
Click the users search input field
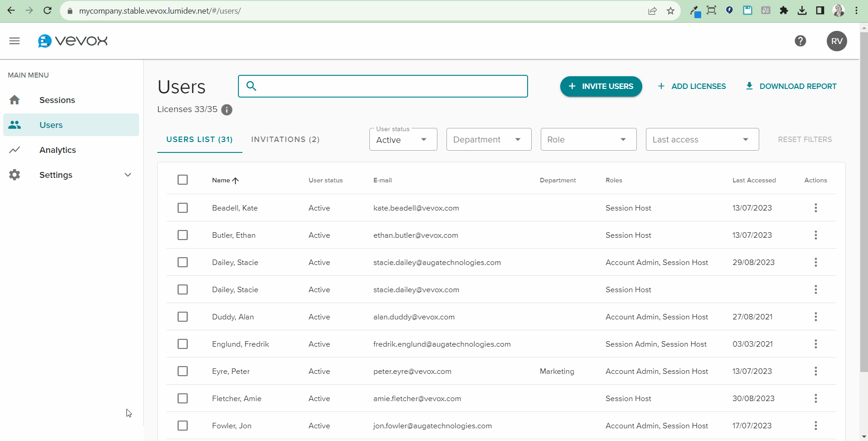(383, 86)
